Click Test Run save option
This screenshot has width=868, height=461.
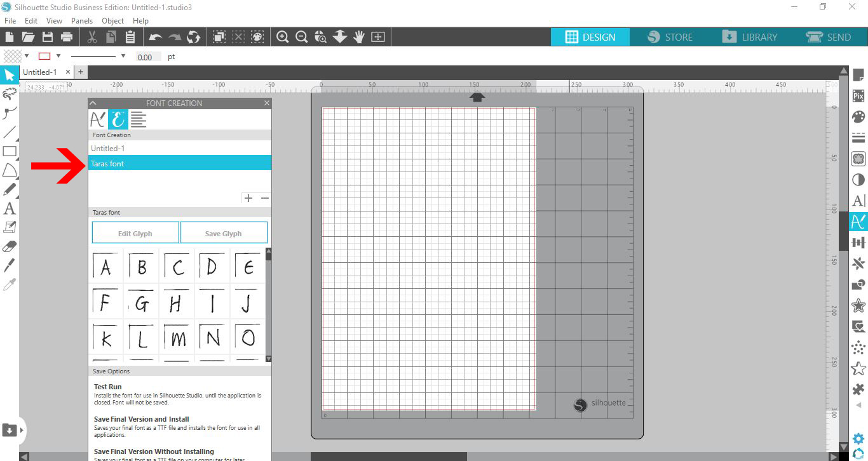coord(108,387)
